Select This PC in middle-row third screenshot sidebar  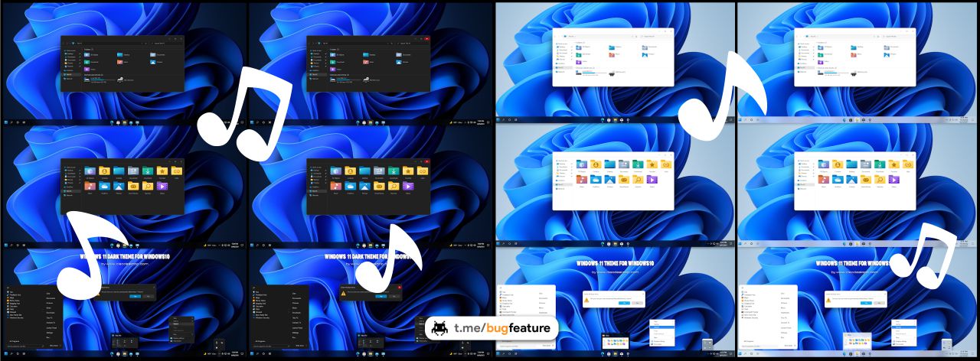coord(562,184)
